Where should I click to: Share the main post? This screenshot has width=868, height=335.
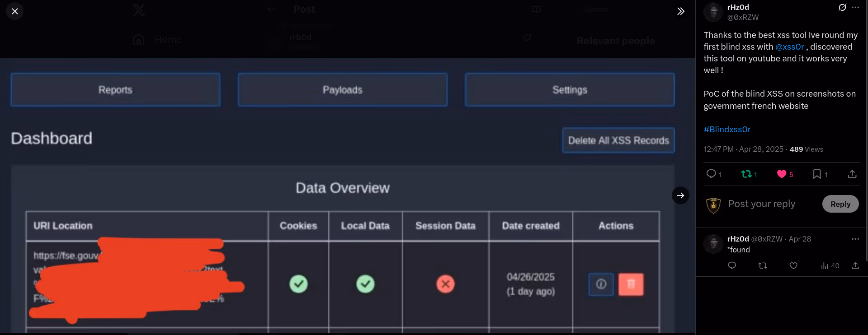[852, 174]
